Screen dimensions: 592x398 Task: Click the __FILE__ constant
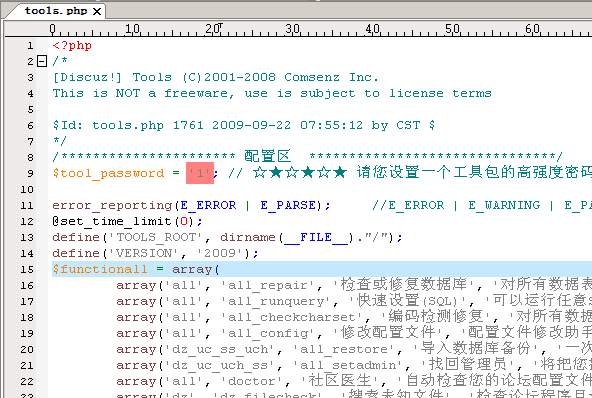(x=316, y=238)
